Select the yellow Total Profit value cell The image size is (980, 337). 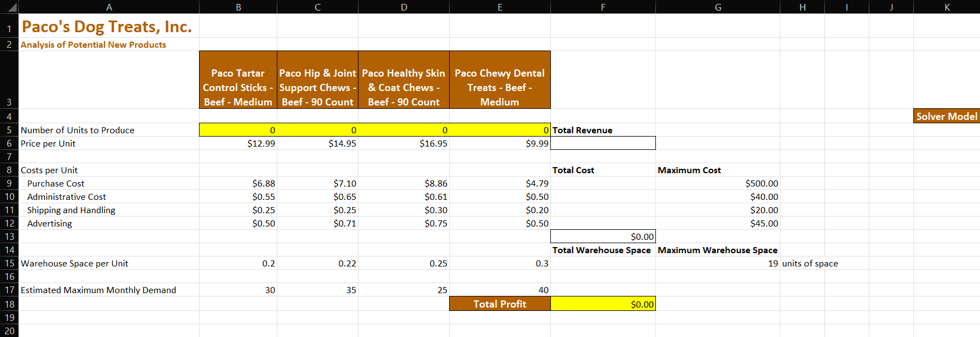pos(603,304)
